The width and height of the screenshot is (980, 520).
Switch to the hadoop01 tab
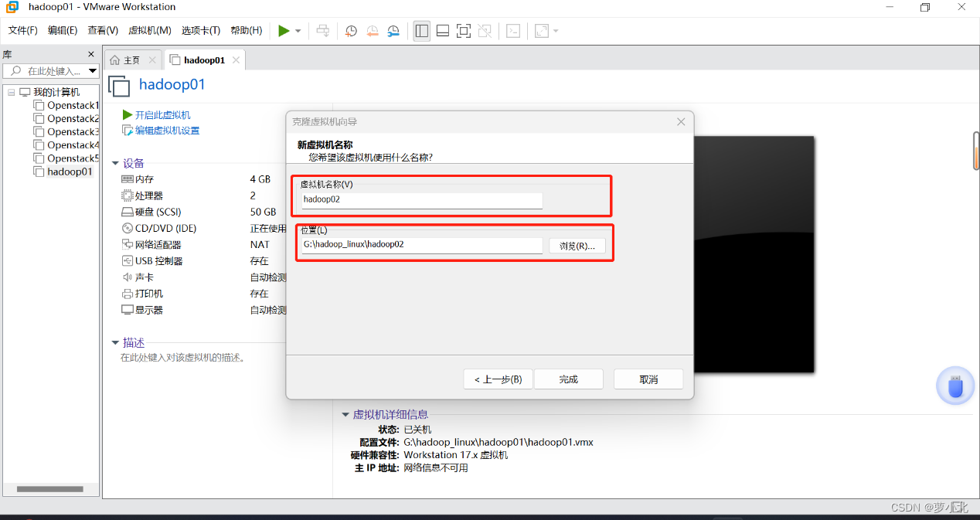204,60
